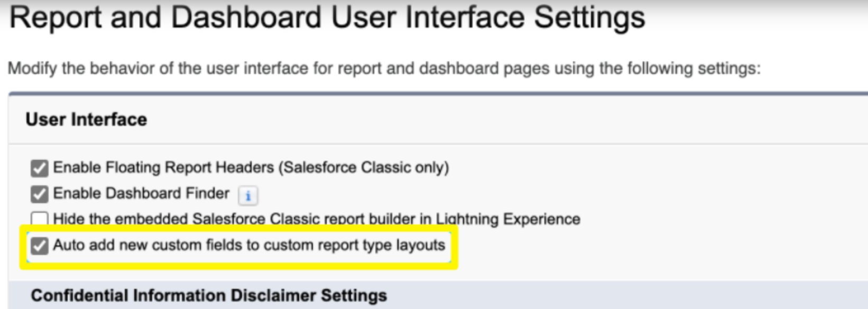The height and width of the screenshot is (309, 868).
Task: Click the word Dashboard in the page title
Action: [x=246, y=17]
